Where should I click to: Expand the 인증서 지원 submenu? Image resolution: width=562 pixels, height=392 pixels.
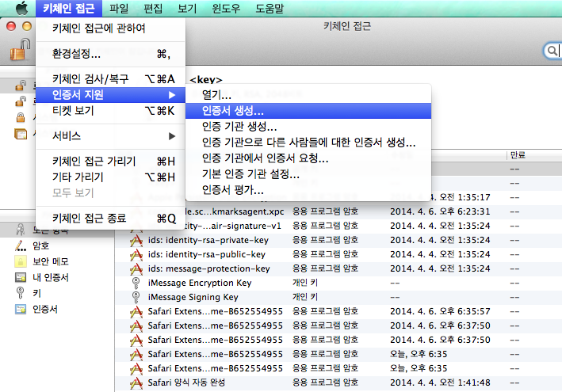[110, 95]
